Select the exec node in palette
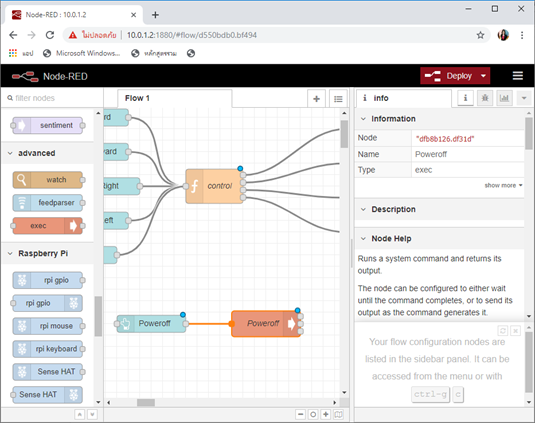Image resolution: width=535 pixels, height=423 pixels. (48, 225)
